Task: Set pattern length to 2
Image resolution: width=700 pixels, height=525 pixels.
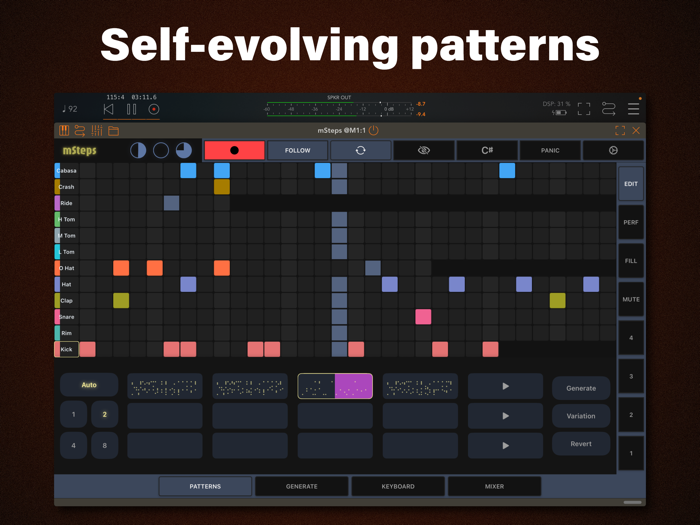Action: pos(104,414)
